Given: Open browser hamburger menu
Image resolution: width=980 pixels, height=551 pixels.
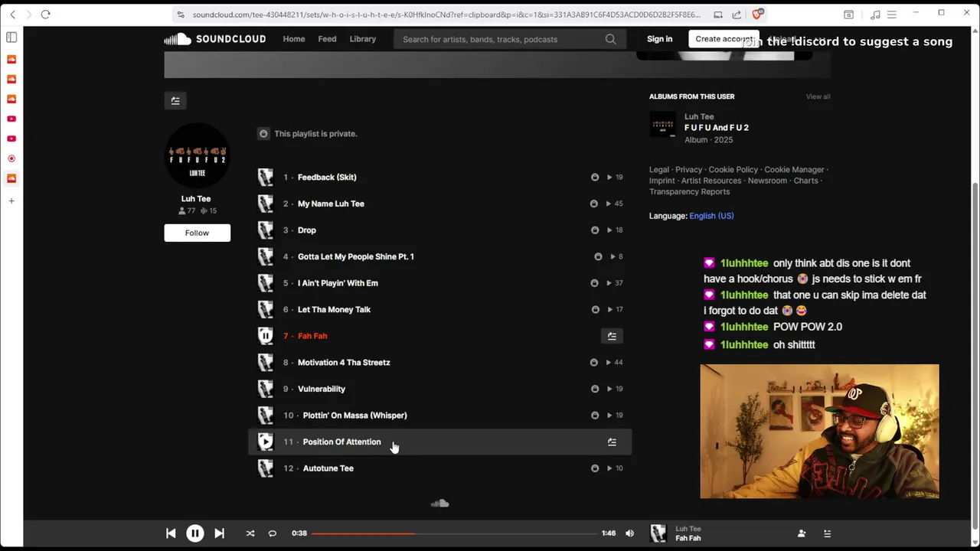Looking at the screenshot, I should click(x=891, y=15).
